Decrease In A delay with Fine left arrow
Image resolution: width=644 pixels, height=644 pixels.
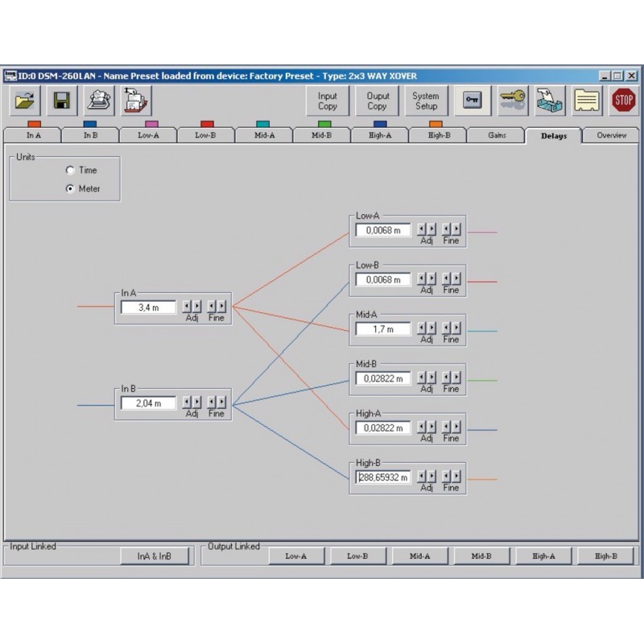pos(212,307)
